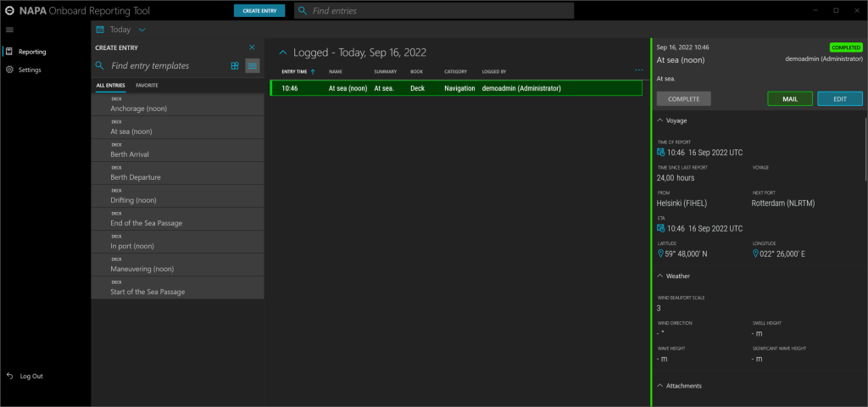Click calendar icon next to Time of Report
The height and width of the screenshot is (407, 868).
(661, 153)
